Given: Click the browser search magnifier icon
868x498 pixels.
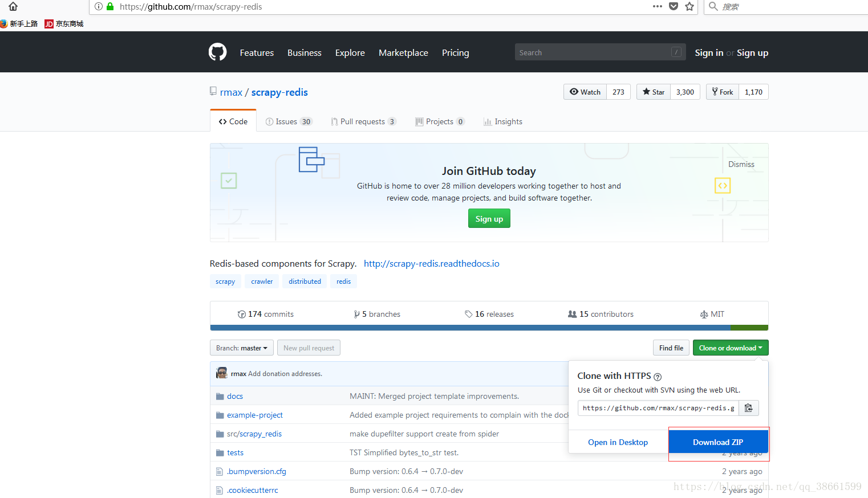Looking at the screenshot, I should click(x=713, y=6).
